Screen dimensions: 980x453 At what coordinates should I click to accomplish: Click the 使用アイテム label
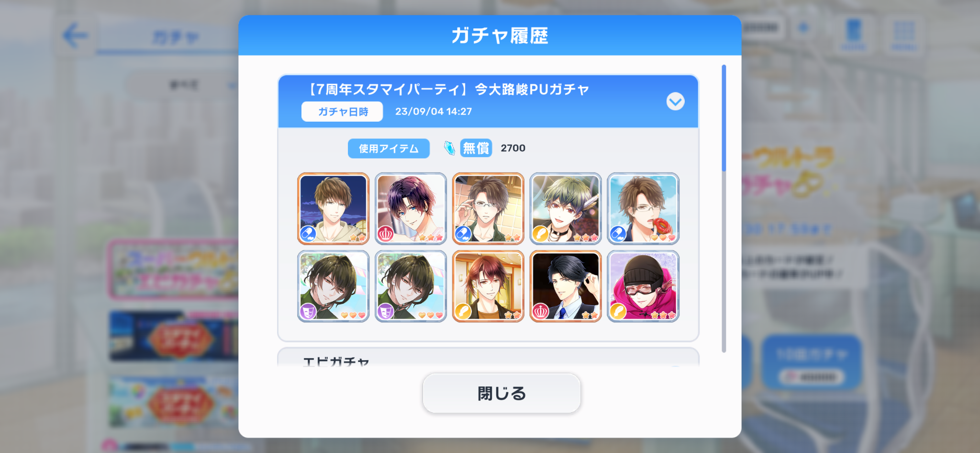(389, 148)
